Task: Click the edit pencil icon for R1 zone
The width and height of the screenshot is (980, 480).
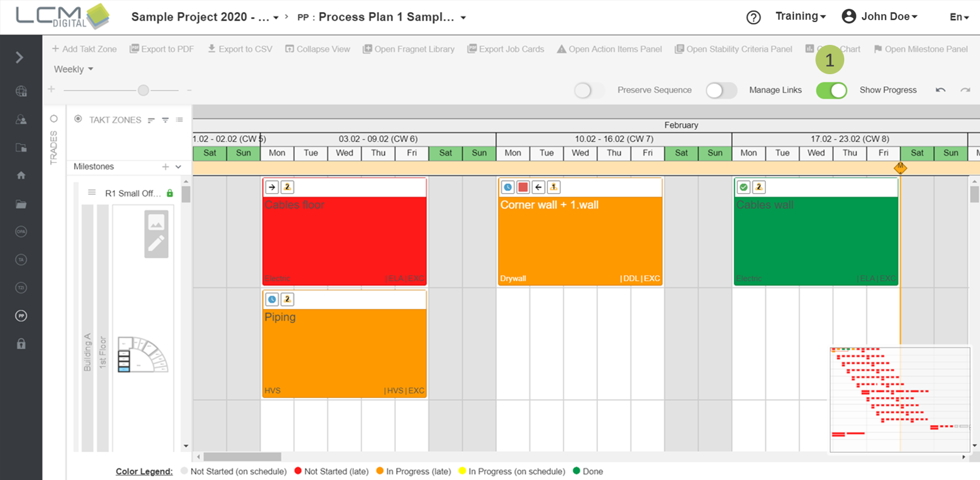Action: 156,244
